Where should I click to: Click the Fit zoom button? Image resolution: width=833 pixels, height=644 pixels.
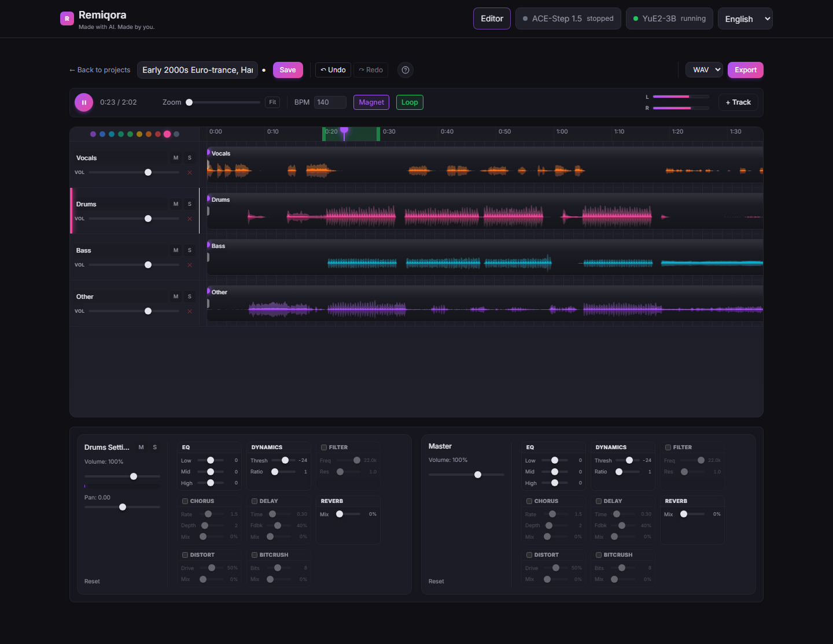(x=272, y=102)
